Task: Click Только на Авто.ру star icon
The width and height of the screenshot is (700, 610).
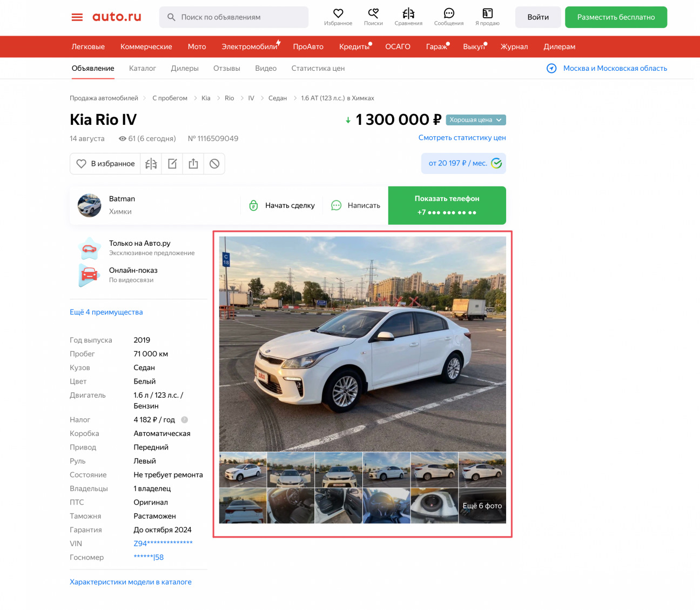Action: click(89, 249)
